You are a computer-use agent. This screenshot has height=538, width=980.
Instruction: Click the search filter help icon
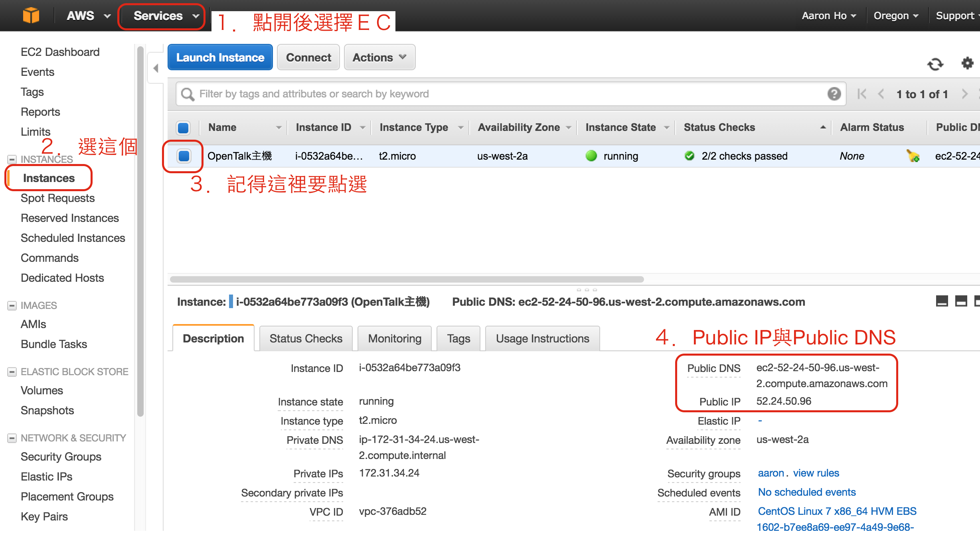pyautogui.click(x=834, y=94)
